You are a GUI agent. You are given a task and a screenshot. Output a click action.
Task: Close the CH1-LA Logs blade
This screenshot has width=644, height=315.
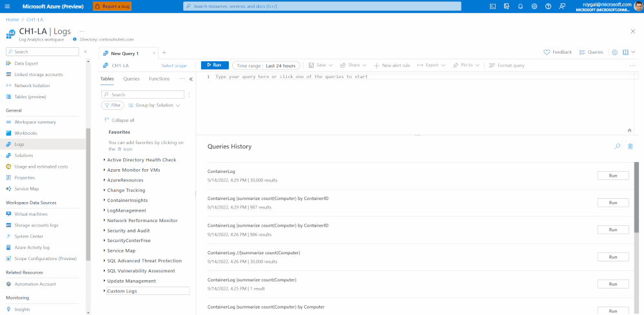(633, 31)
